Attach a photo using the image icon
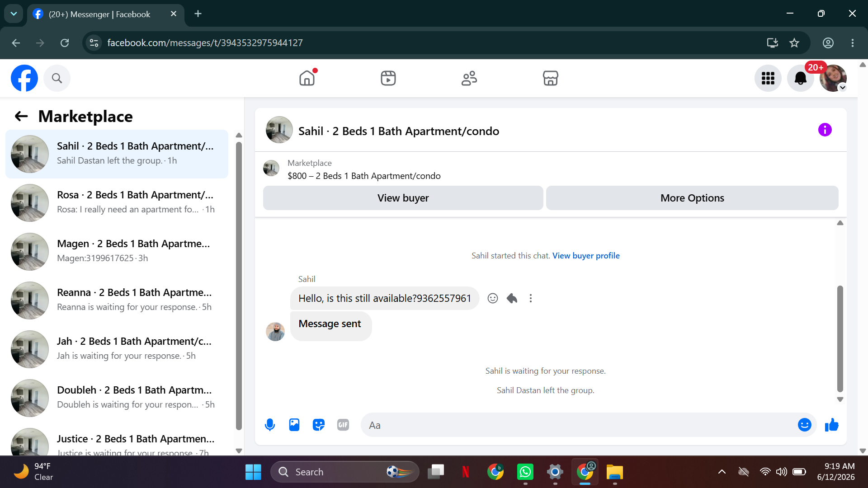 pos(294,425)
